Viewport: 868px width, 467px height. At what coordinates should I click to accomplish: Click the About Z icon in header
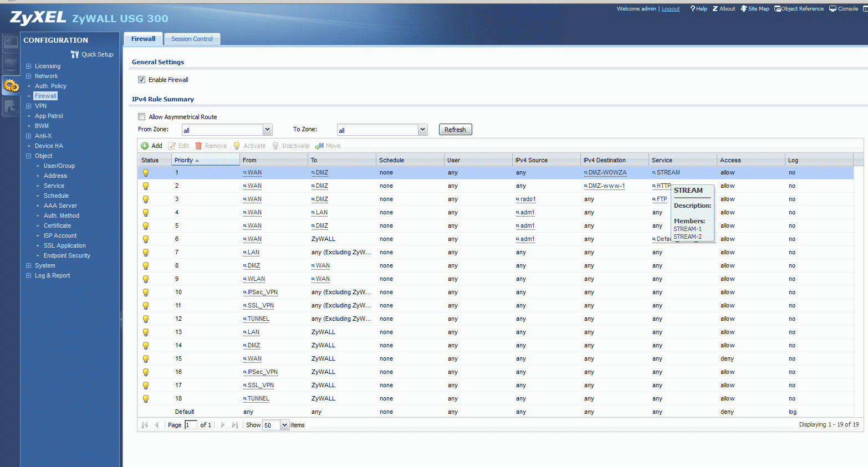(715, 8)
